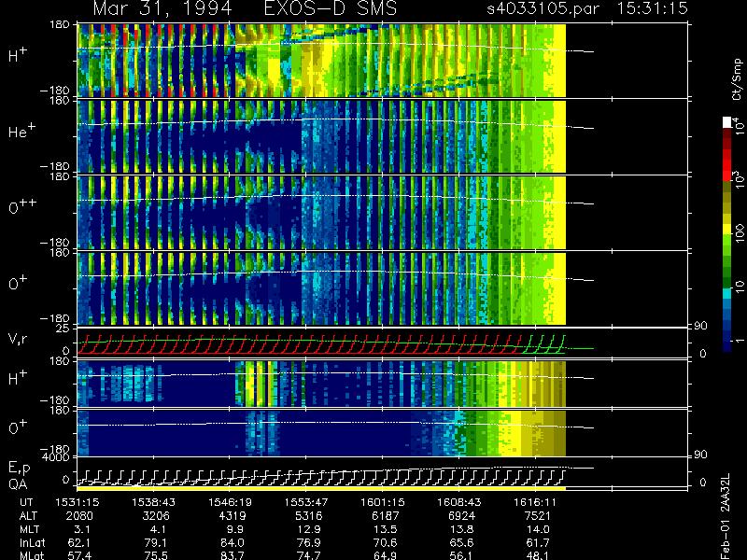The height and width of the screenshot is (560, 747).
Task: Pick the cyan color bar segment near 10
Action: pyautogui.click(x=727, y=294)
